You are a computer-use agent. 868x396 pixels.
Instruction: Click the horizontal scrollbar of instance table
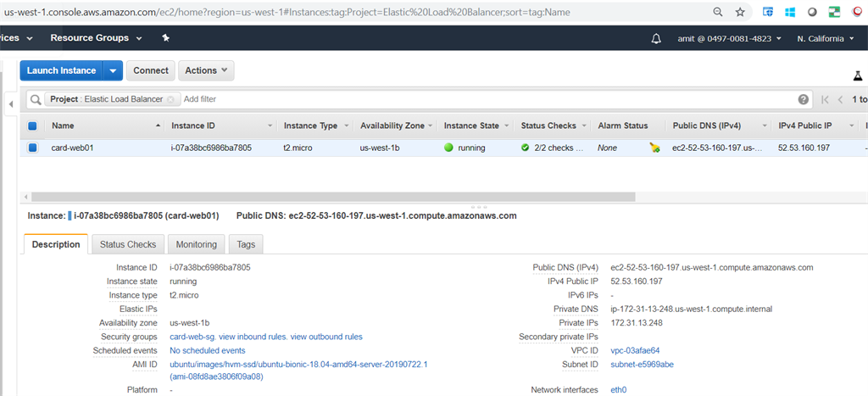point(334,197)
